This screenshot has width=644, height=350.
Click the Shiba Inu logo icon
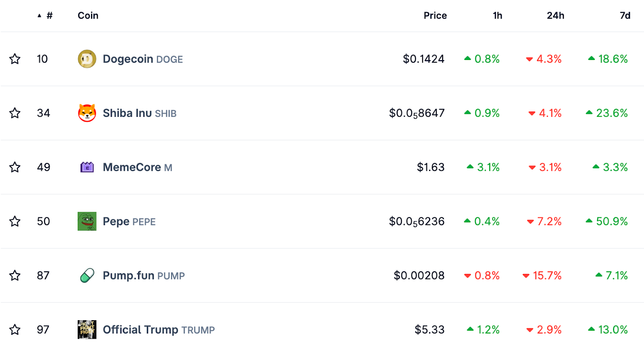point(86,113)
